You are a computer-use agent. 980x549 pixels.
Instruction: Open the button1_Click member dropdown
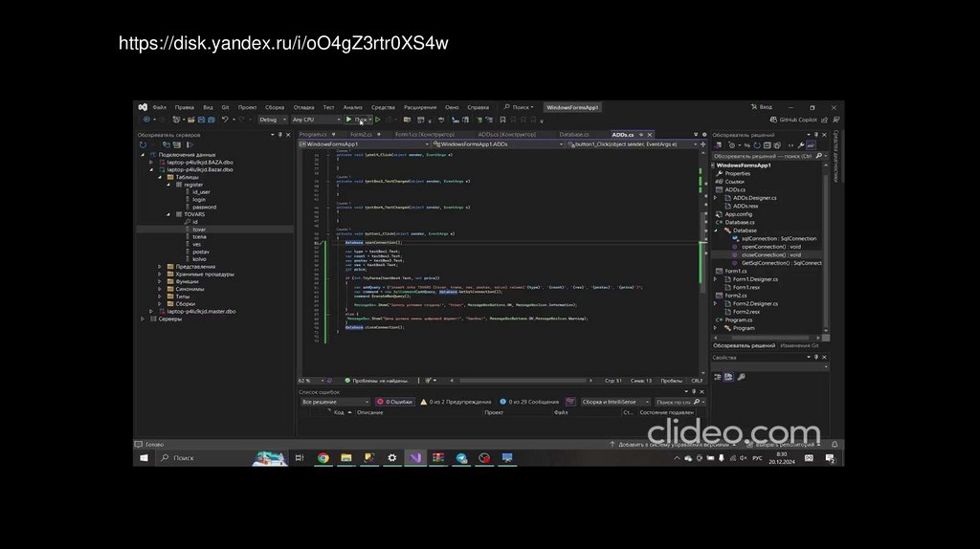[632, 144]
